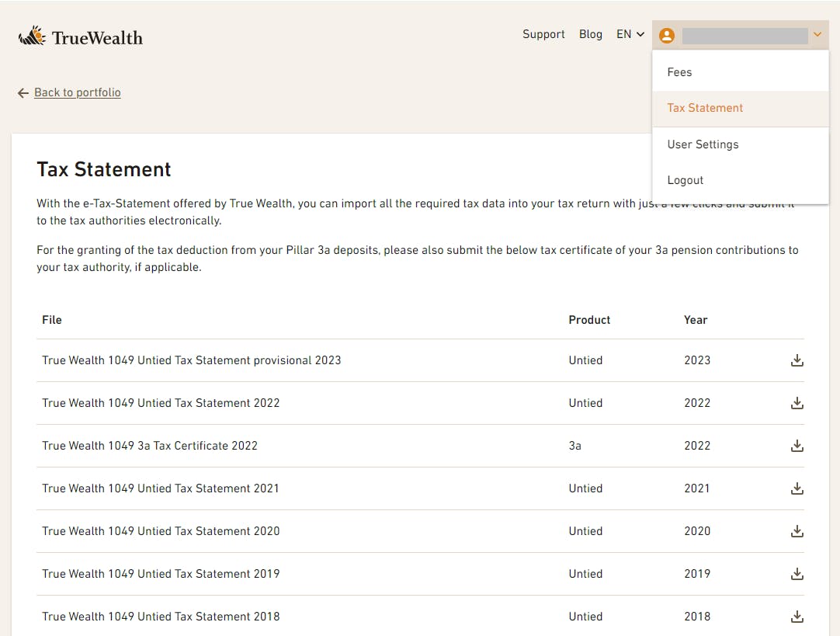This screenshot has height=636, width=840.
Task: Download the 3a Tax Certificate 2022
Action: point(797,446)
